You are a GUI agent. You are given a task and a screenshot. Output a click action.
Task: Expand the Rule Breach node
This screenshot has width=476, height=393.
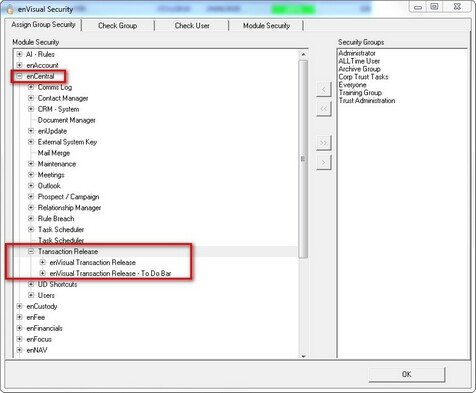click(31, 219)
